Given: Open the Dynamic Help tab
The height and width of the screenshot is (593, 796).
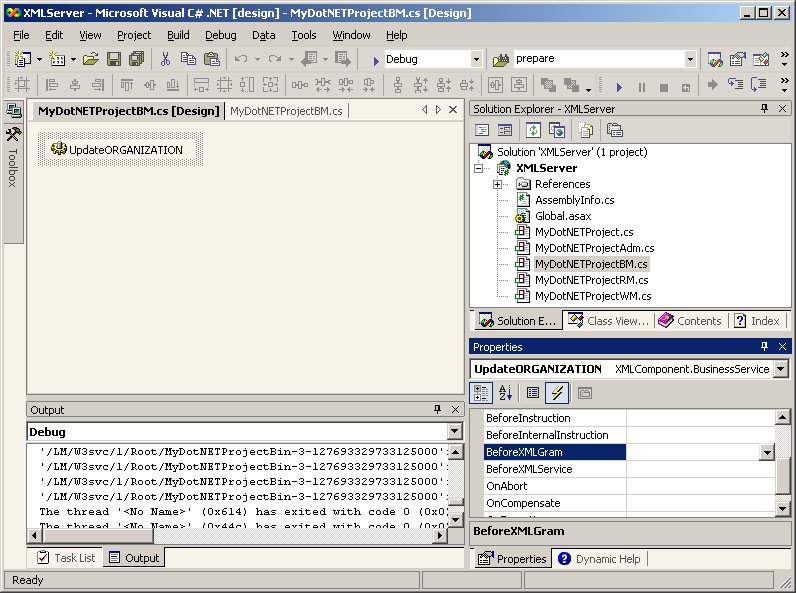Looking at the screenshot, I should [x=600, y=559].
